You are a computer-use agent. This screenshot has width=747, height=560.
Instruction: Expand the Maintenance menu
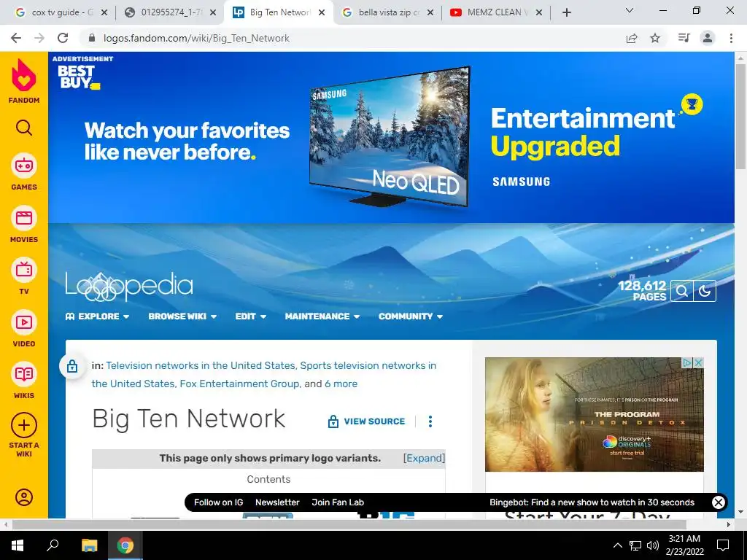coord(322,316)
